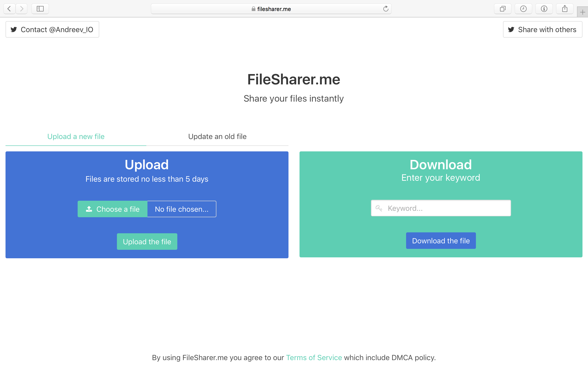Open a new browser tab
Viewport: 588px width, 367px height.
(x=583, y=12)
